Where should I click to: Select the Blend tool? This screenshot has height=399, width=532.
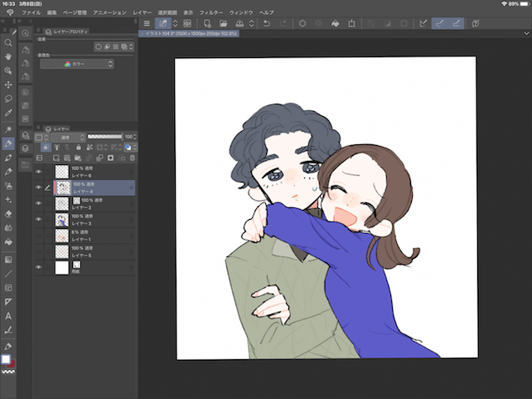click(8, 228)
